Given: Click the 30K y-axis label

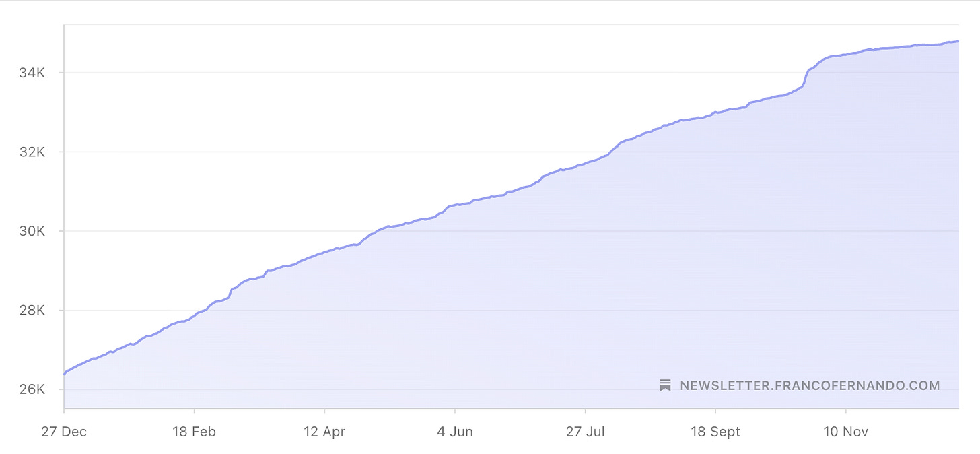Looking at the screenshot, I should click(32, 231).
